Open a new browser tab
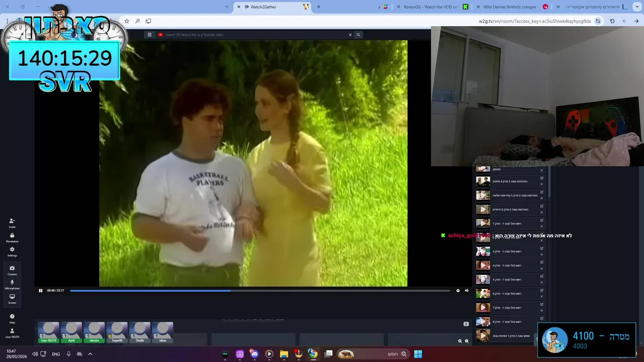 [x=226, y=7]
